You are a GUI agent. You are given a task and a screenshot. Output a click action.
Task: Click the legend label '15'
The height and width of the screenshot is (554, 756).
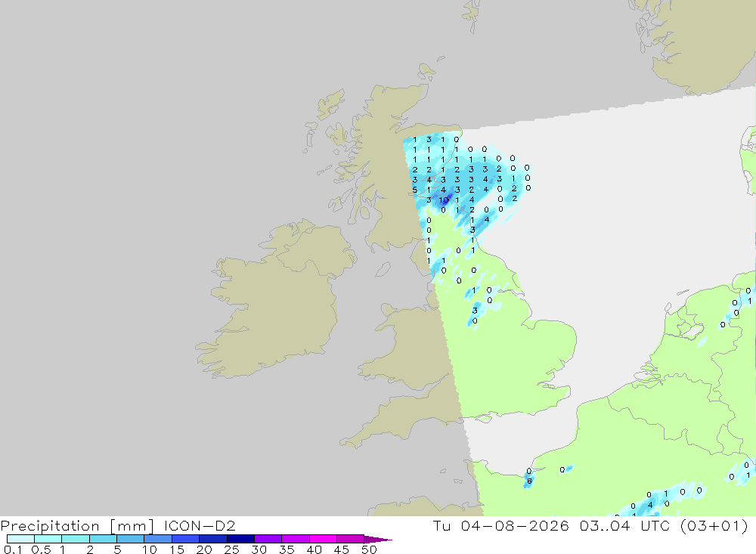click(176, 549)
